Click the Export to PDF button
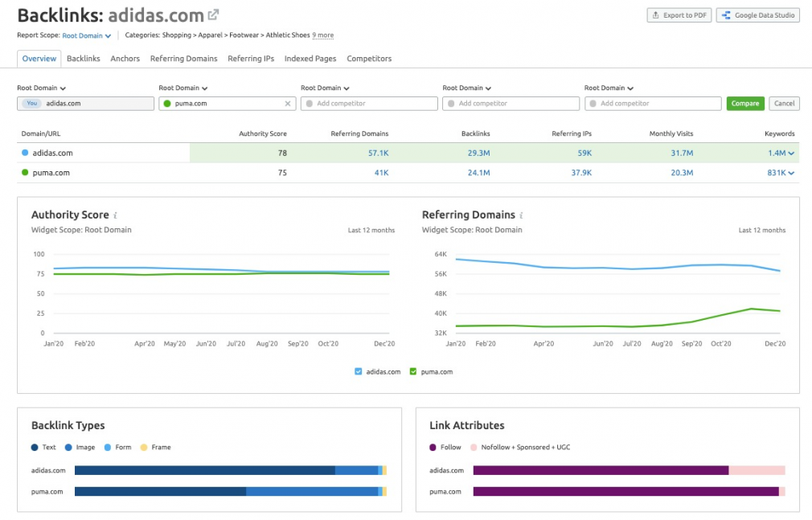The image size is (812, 520). (x=679, y=15)
